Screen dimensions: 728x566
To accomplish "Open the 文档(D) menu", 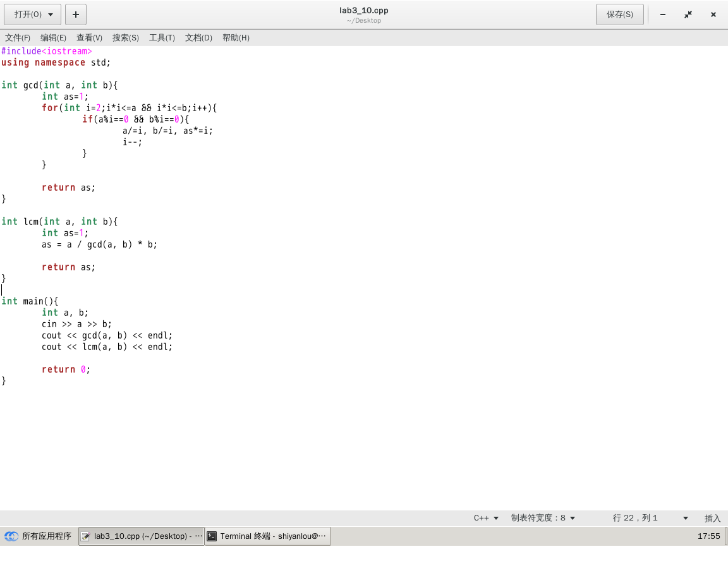I will 198,37.
